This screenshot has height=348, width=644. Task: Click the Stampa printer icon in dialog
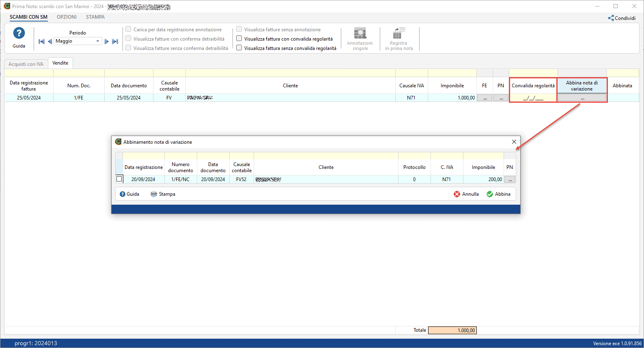[154, 194]
